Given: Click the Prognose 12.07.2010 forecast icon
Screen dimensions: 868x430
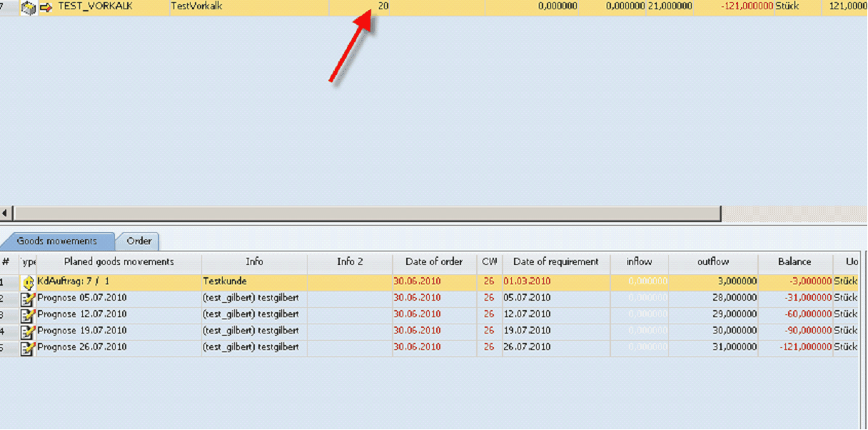Looking at the screenshot, I should tap(29, 314).
